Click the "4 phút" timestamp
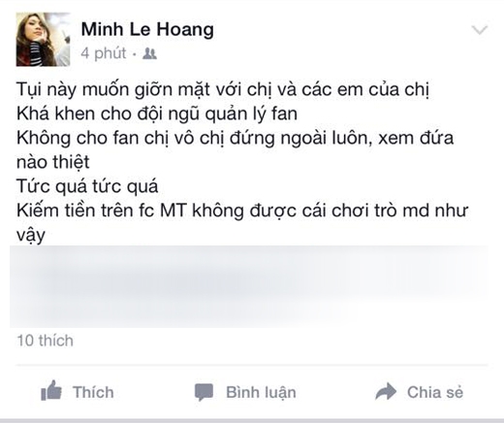 pyautogui.click(x=104, y=53)
